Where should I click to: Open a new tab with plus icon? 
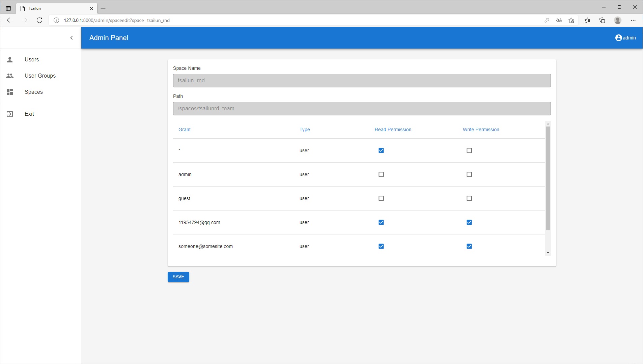point(103,8)
